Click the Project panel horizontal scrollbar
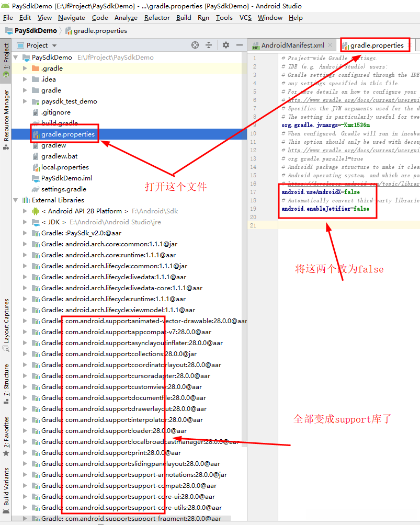Viewport: 420px width, 525px height. (x=122, y=518)
